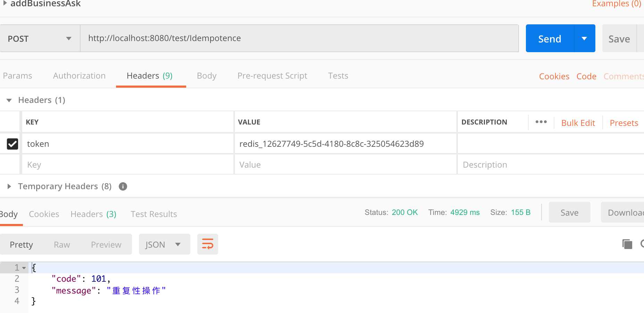Click the token key cell

[128, 144]
